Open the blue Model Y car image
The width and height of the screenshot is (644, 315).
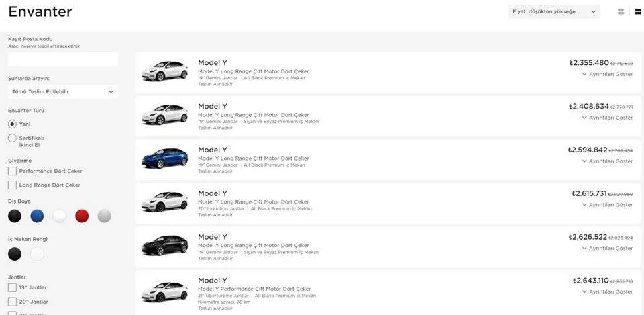pos(165,158)
